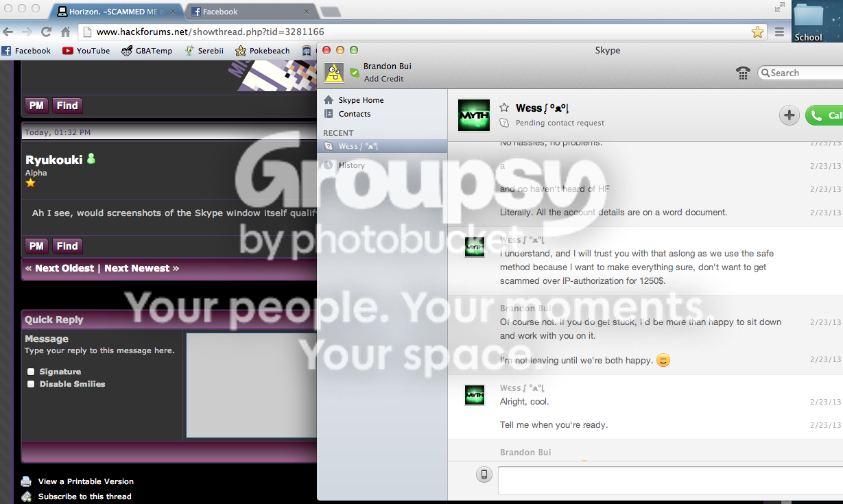This screenshot has height=504, width=843.
Task: Click Add Credit in Skype
Action: [383, 79]
